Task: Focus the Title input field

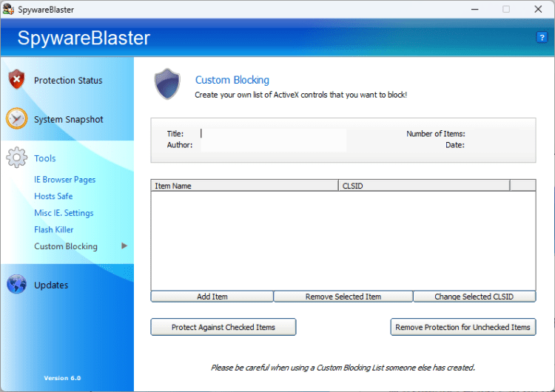Action: pyautogui.click(x=273, y=133)
